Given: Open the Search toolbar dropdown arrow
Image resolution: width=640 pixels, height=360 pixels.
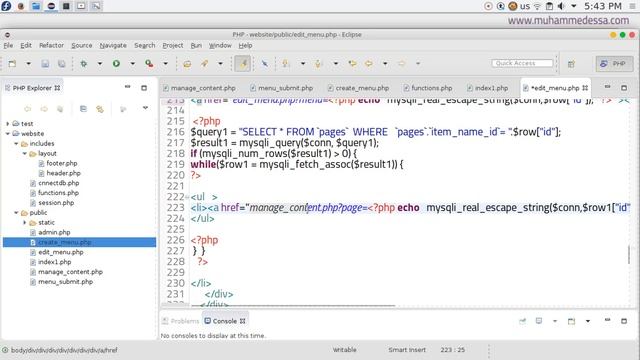Looking at the screenshot, I should tap(220, 64).
